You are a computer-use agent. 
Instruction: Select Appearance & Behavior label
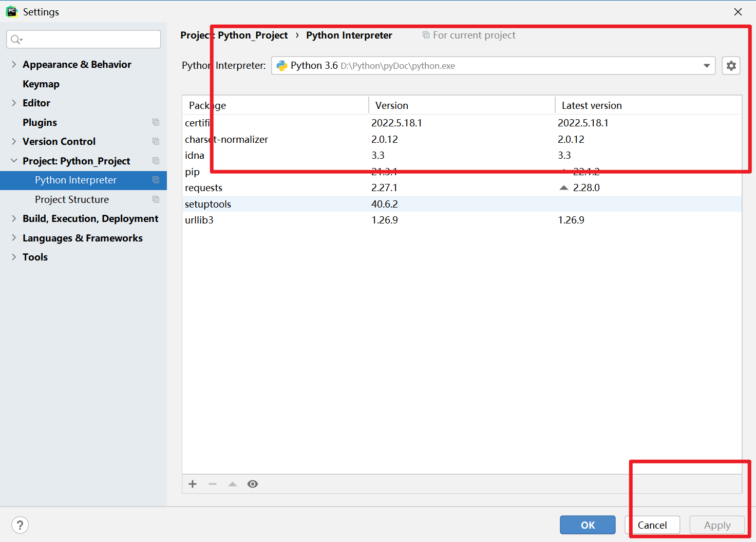[77, 64]
